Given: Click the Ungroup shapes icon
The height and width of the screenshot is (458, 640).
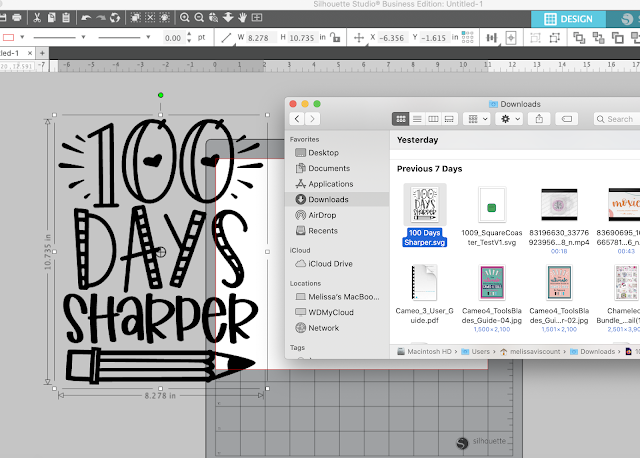Looking at the screenshot, I should (555, 38).
